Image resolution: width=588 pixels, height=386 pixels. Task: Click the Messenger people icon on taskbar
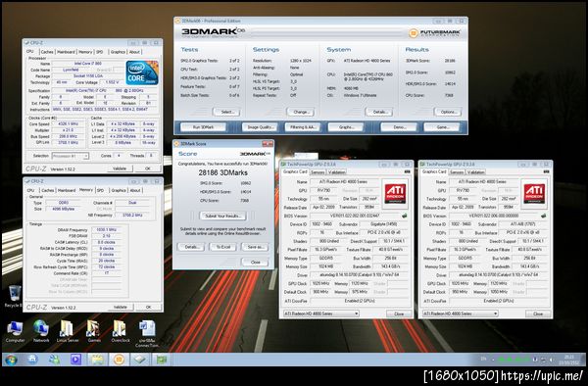pyautogui.click(x=54, y=360)
